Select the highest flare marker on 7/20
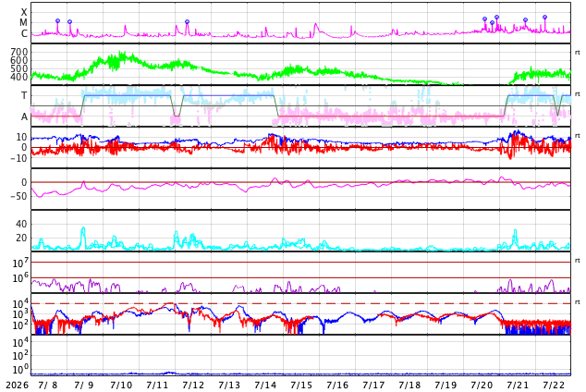586x392 pixels. (x=496, y=17)
